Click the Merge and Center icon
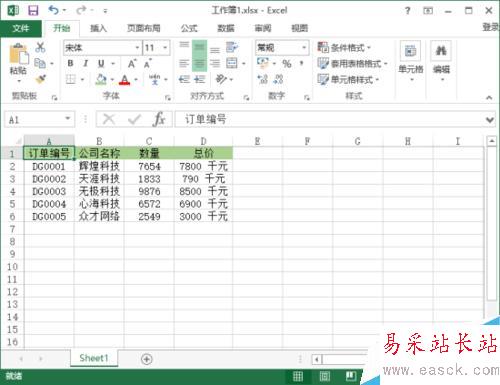This screenshot has width=500, height=385. click(232, 63)
